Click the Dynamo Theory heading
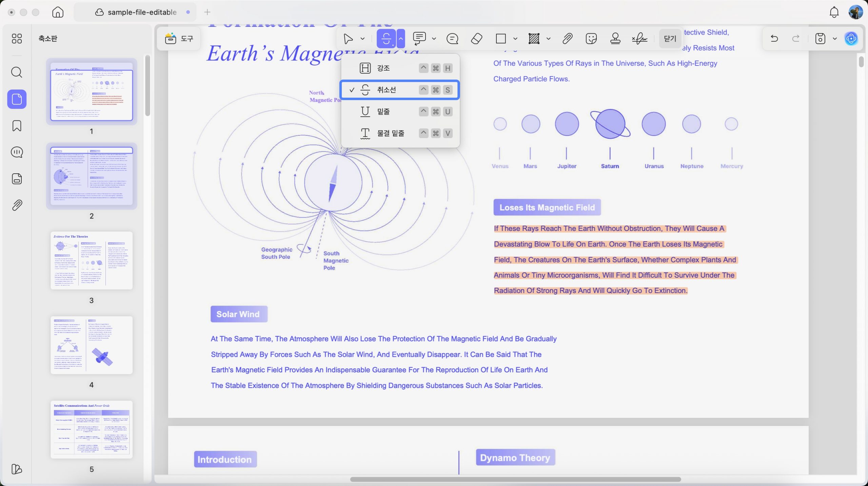The height and width of the screenshot is (486, 868). [515, 458]
